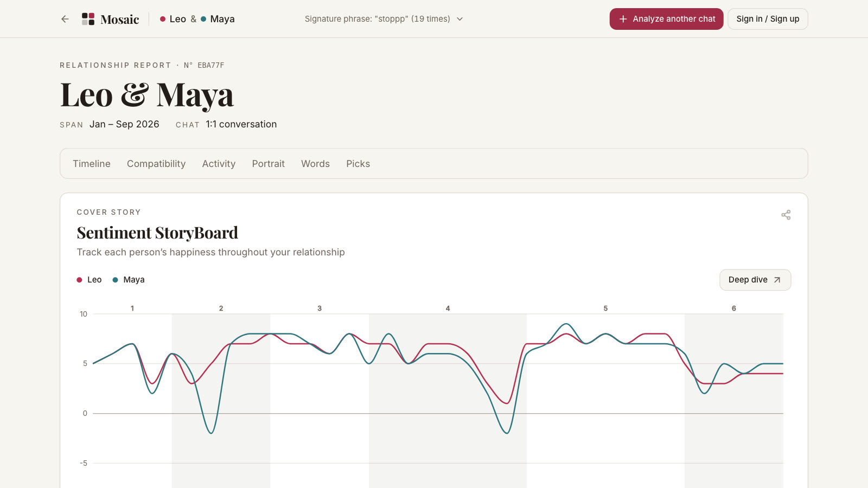Click the y-axis label -5

(84, 463)
